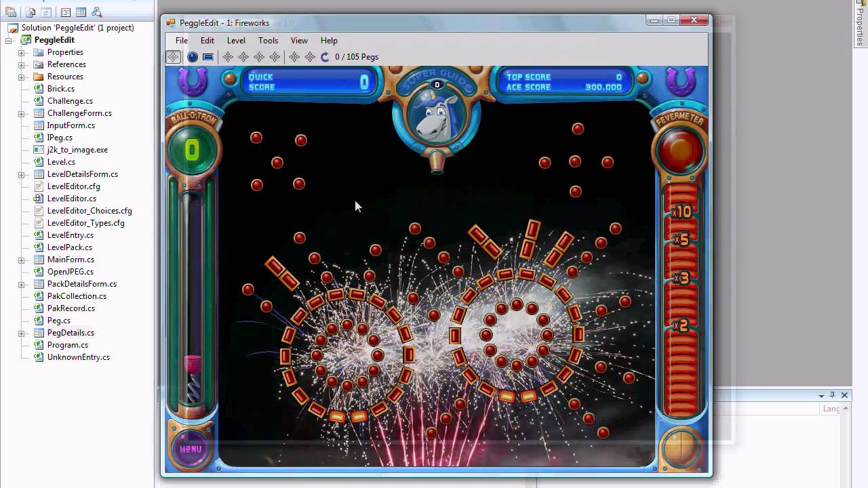Click j2k_to_image.exe file icon
Image resolution: width=868 pixels, height=488 pixels.
tap(39, 150)
